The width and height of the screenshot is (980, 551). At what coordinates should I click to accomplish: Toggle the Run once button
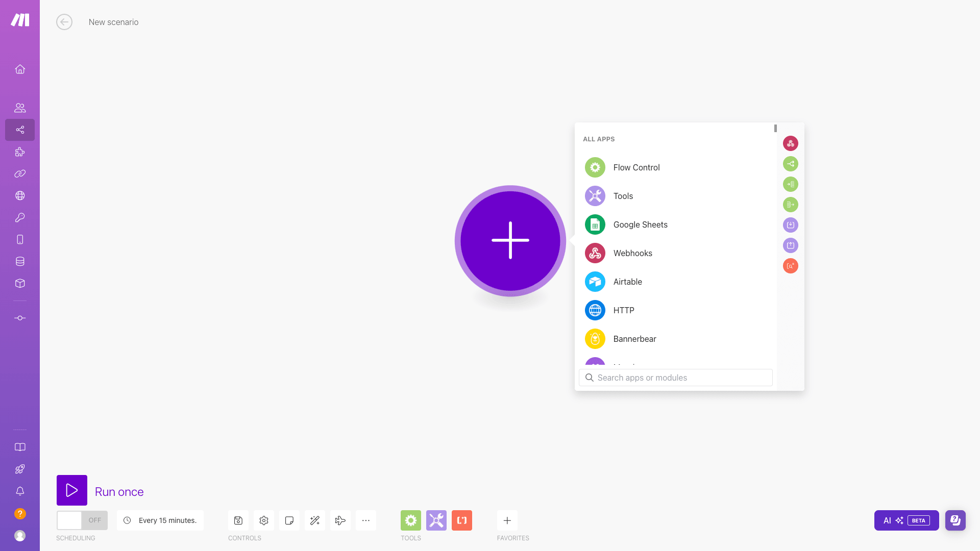click(x=72, y=491)
